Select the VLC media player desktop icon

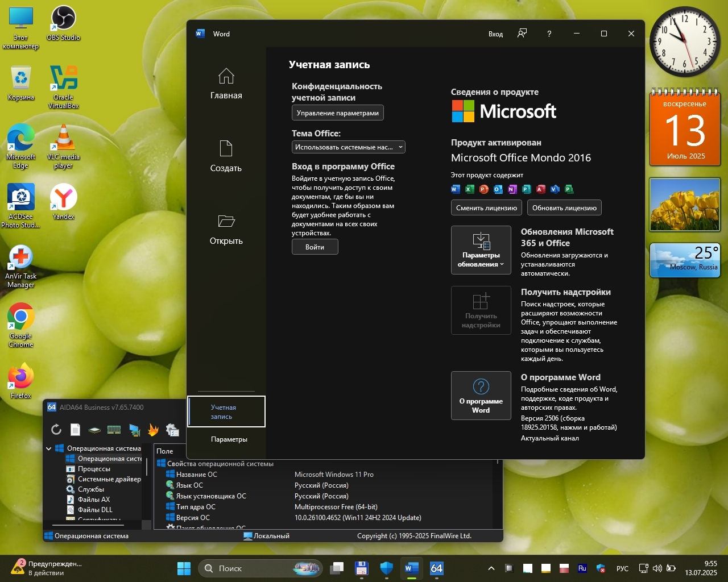(63, 147)
